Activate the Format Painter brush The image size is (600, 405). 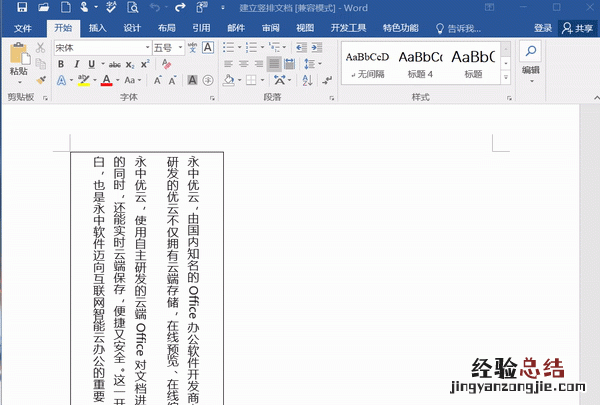[41, 80]
